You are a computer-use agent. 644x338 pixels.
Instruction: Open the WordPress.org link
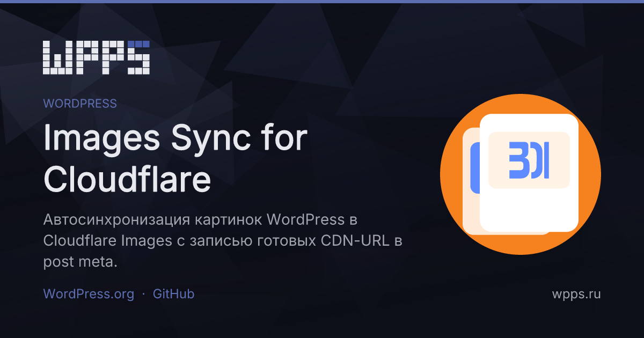(89, 294)
